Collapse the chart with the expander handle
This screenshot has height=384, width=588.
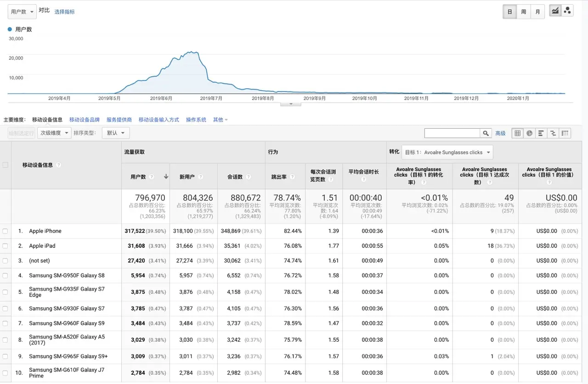(x=291, y=104)
